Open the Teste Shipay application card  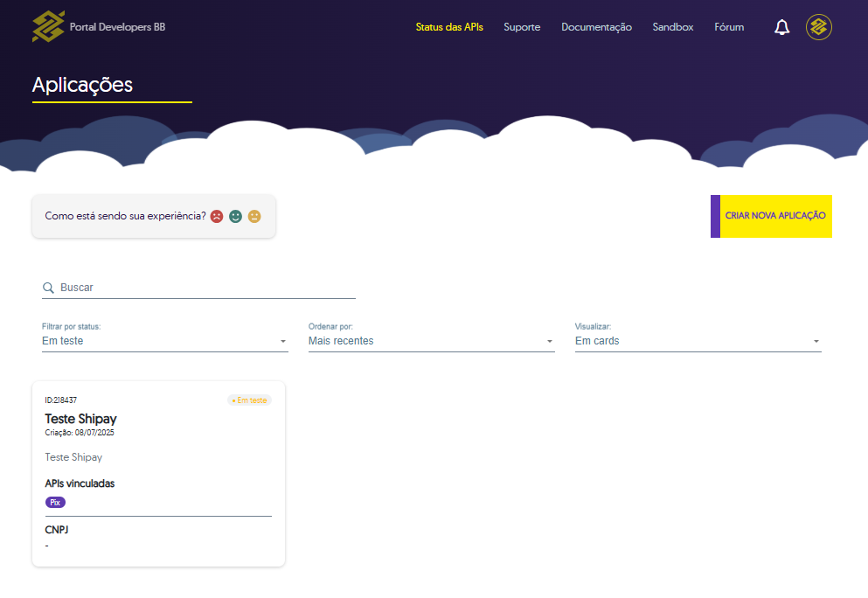tap(158, 474)
